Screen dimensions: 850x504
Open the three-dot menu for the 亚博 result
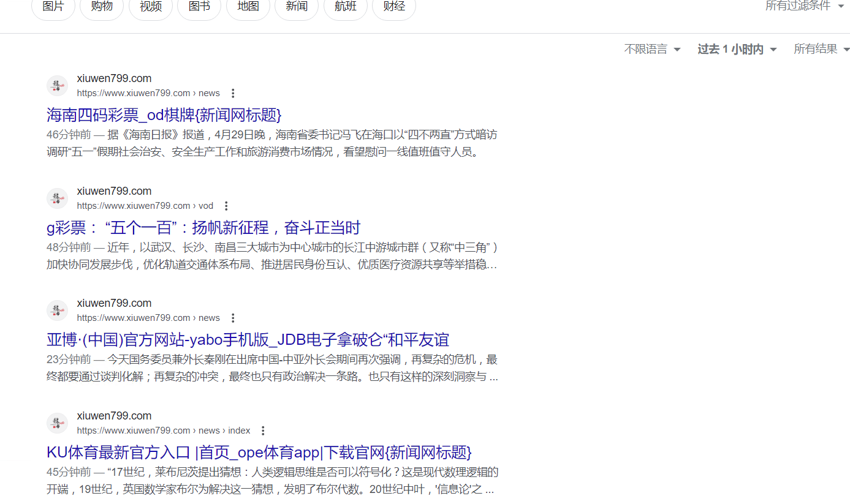(x=233, y=318)
